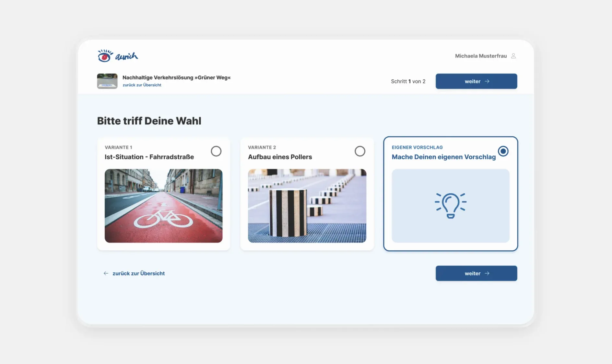The width and height of the screenshot is (612, 364).
Task: Click the top weiter button
Action: tap(476, 81)
